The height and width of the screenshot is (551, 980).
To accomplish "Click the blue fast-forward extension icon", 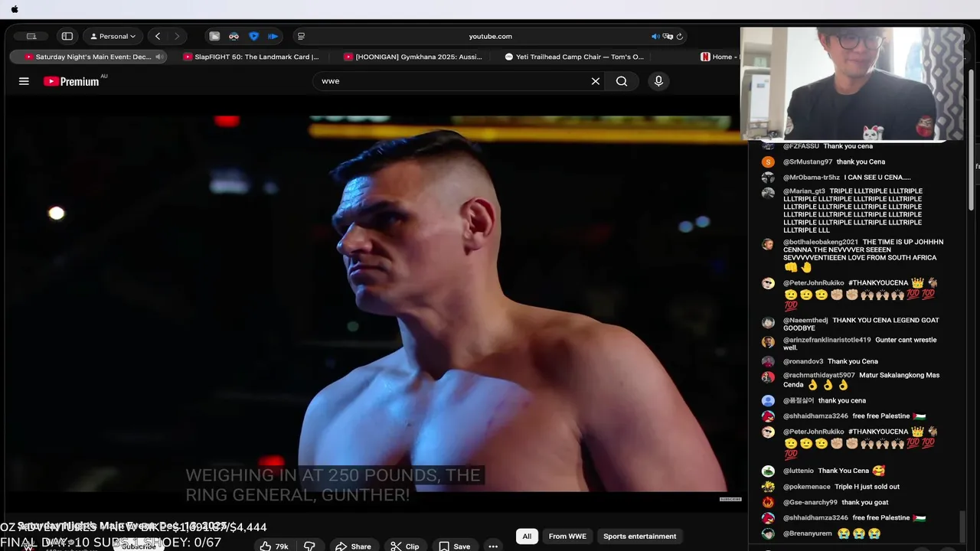I will (x=273, y=36).
